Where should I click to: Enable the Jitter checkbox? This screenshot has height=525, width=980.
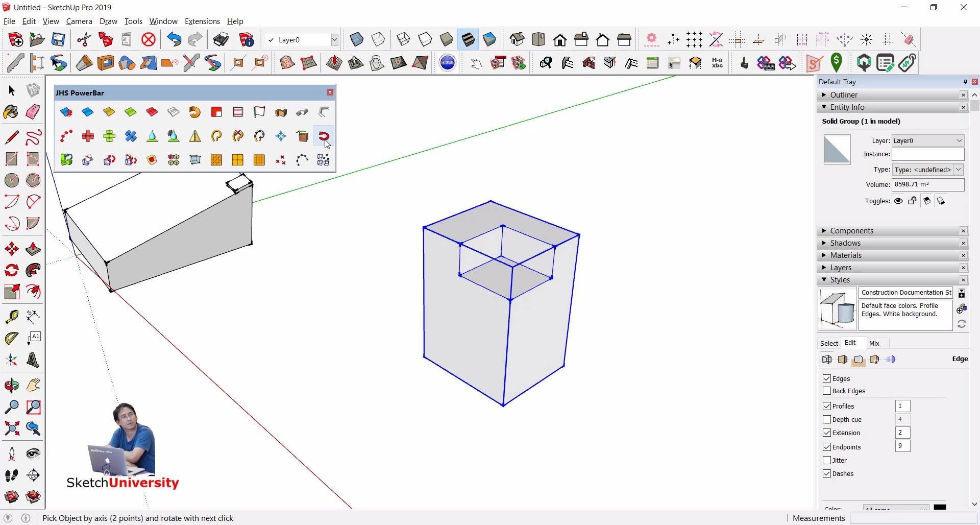pyautogui.click(x=827, y=460)
